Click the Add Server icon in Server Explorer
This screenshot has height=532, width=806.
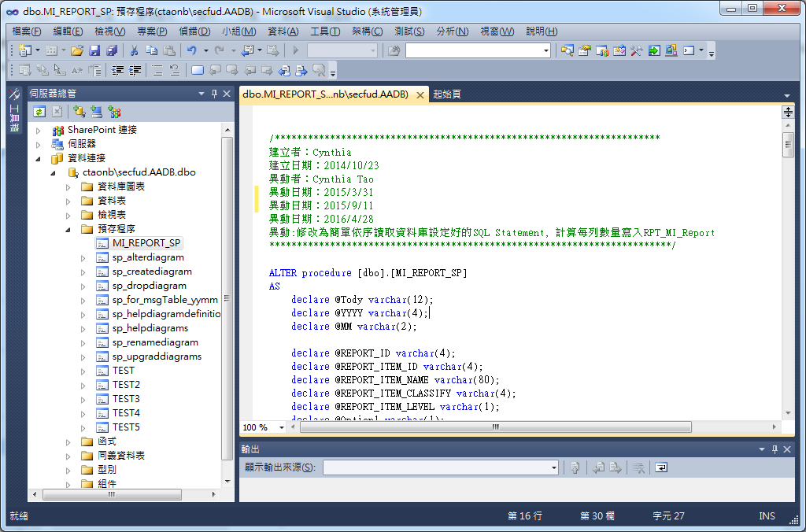tap(97, 111)
